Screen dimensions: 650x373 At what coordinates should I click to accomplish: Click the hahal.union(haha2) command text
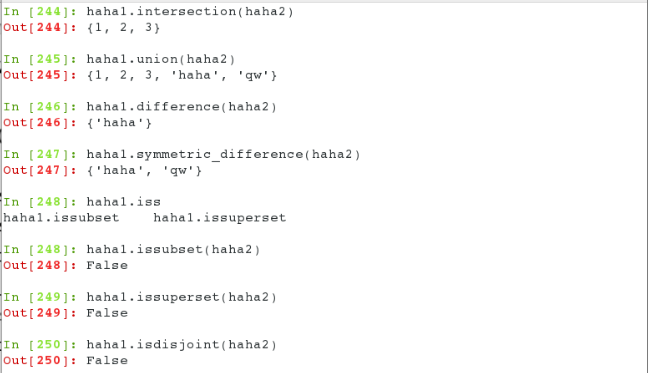pyautogui.click(x=161, y=59)
